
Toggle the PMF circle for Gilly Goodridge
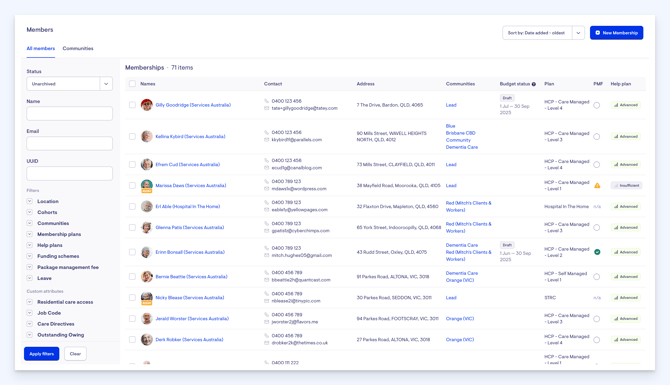point(597,105)
